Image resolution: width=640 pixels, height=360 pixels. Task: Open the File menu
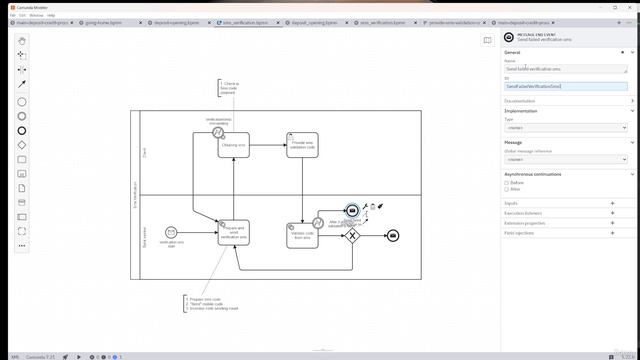click(13, 16)
